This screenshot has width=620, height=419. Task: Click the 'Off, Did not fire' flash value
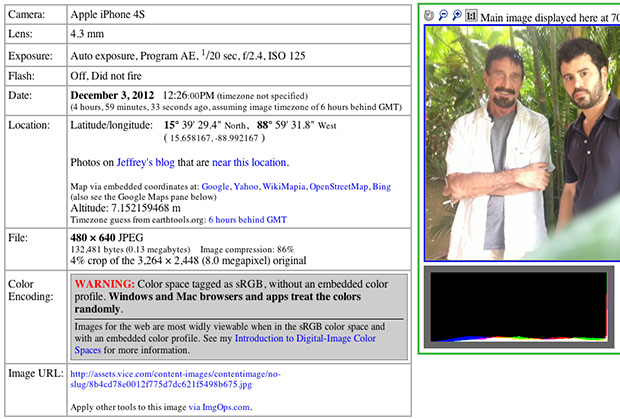click(106, 76)
